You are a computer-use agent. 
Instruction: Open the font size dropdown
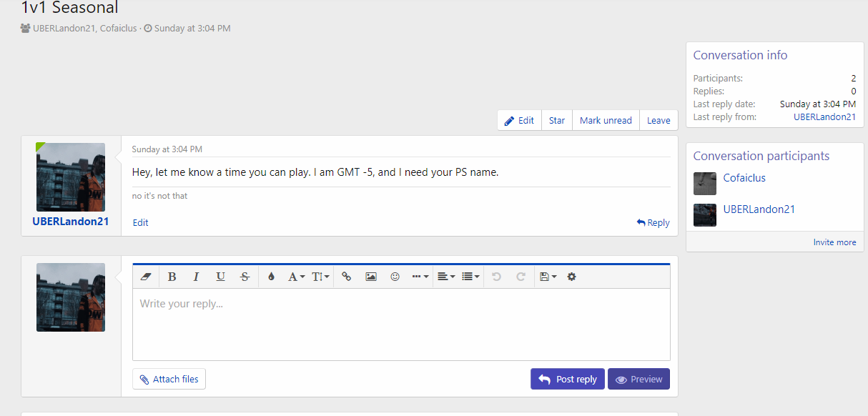(320, 277)
